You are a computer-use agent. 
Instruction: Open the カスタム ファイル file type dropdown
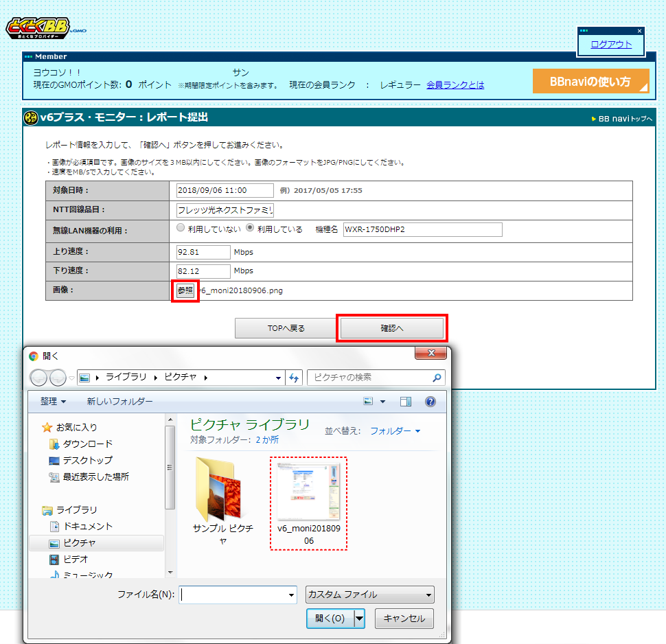(370, 595)
